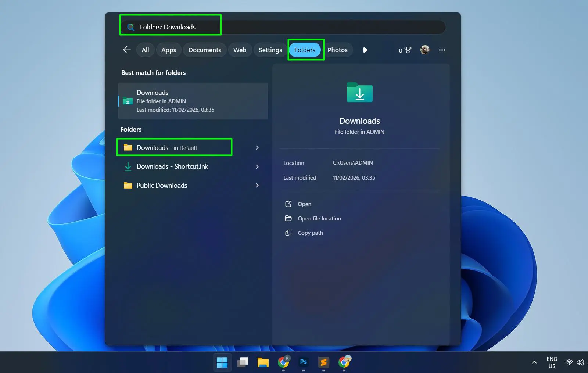This screenshot has width=588, height=373.
Task: Select the Documents search filter
Action: click(204, 50)
